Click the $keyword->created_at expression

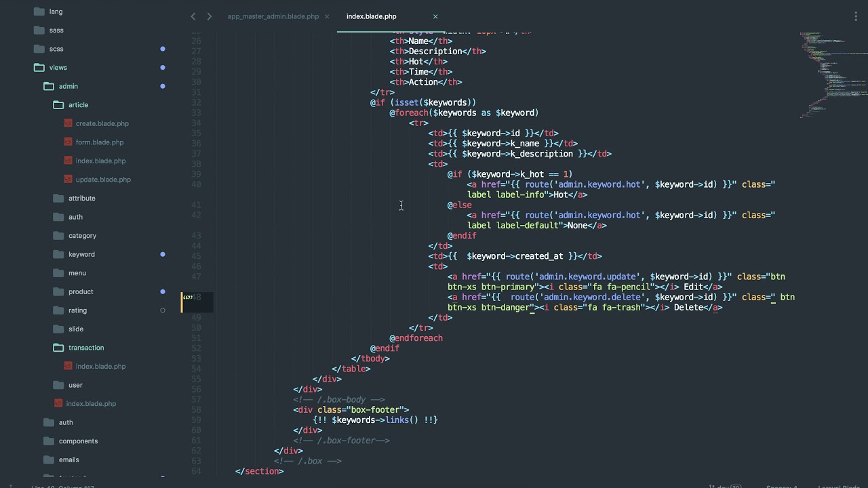coord(515,256)
